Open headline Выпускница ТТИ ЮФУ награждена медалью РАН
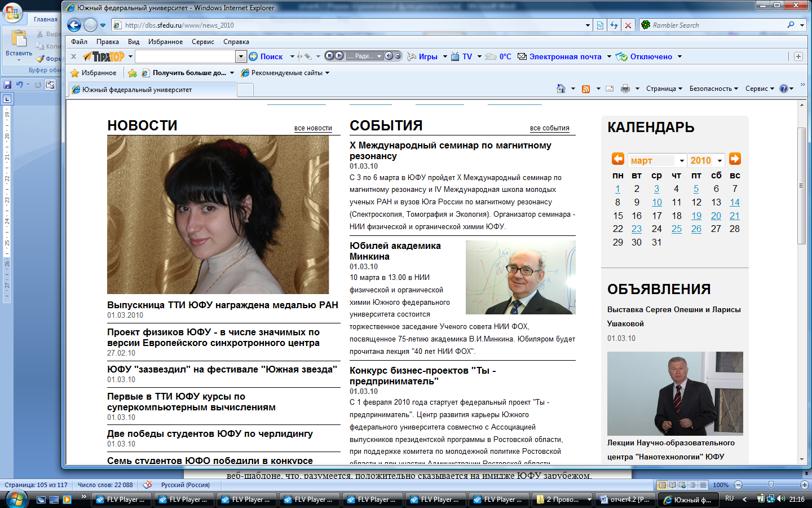Viewport: 812px width, 508px height. (x=223, y=305)
